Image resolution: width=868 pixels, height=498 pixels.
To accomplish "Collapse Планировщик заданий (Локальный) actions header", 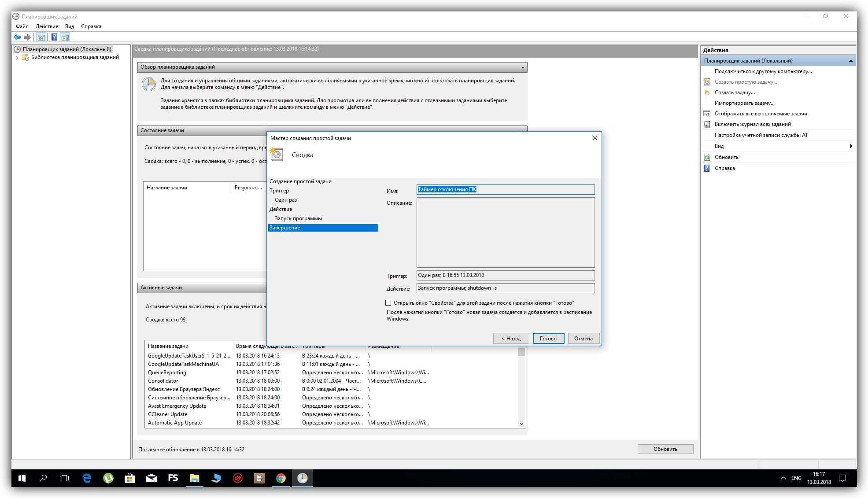I will point(850,61).
